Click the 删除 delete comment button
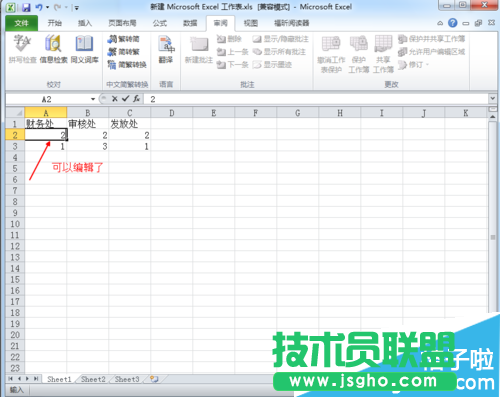 point(229,39)
